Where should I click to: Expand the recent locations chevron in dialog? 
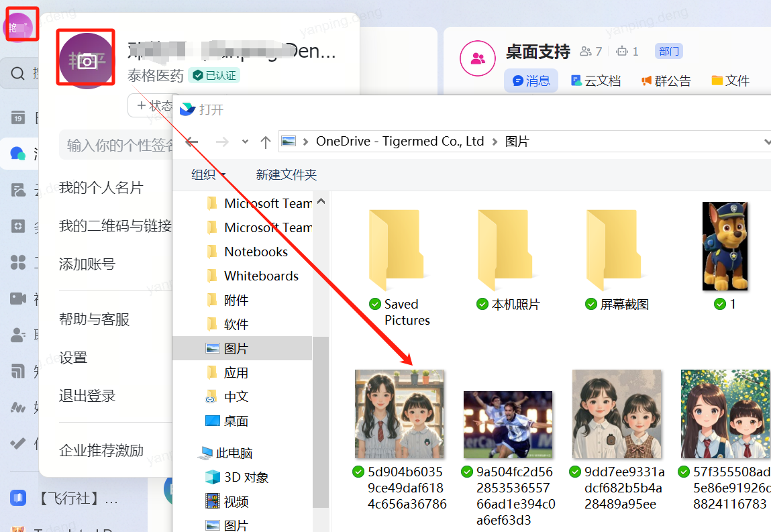(245, 142)
